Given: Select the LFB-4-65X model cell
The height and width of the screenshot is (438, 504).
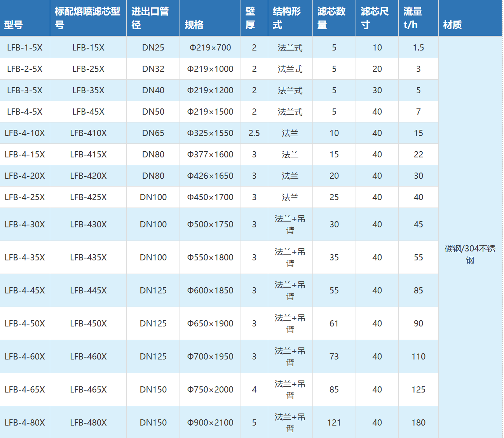Looking at the screenshot, I should (x=25, y=389).
